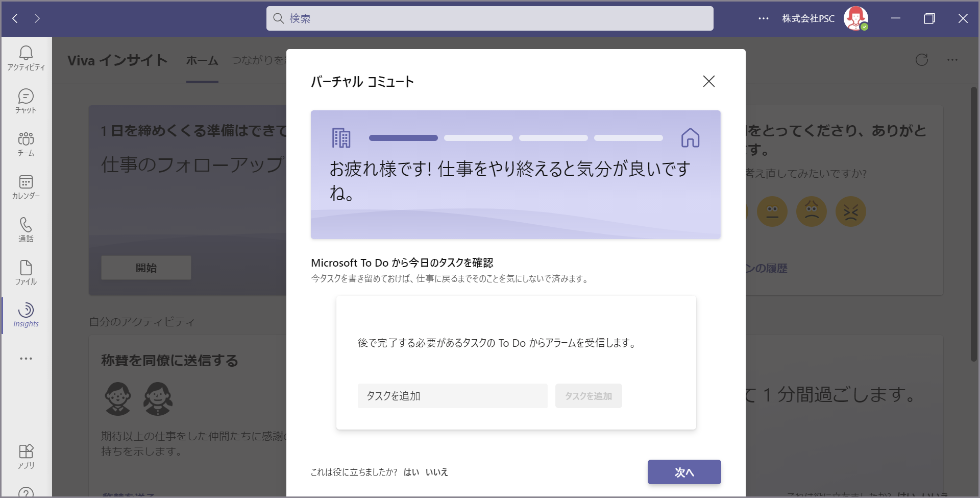Click the search box (検索)
Image resolution: width=980 pixels, height=498 pixels.
(490, 18)
